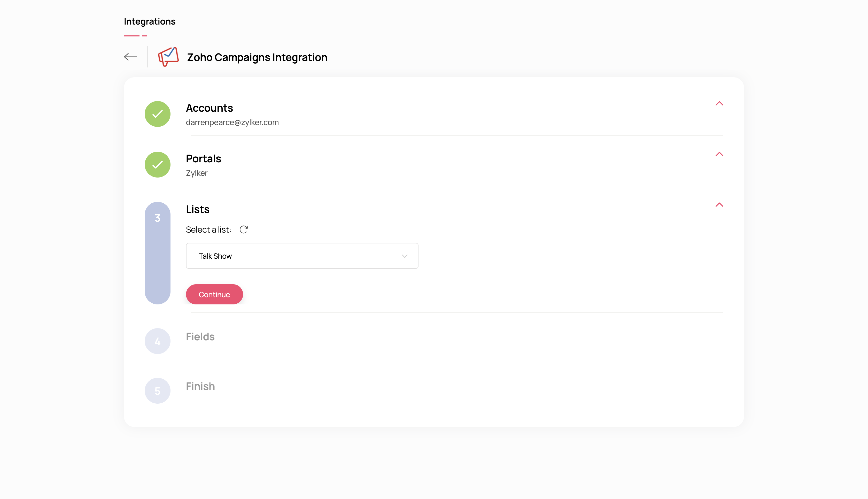Viewport: 868px width, 499px height.
Task: Click the Portals green checkmark circle
Action: 157,165
